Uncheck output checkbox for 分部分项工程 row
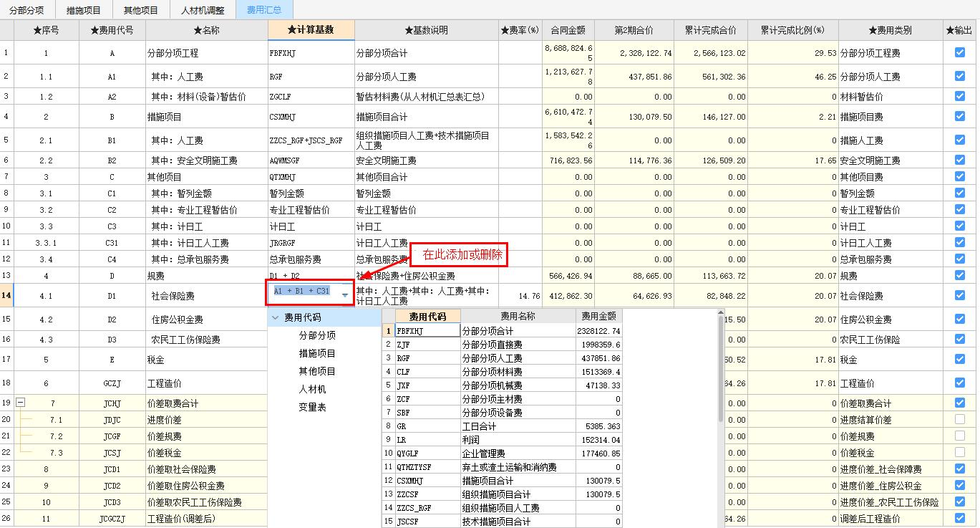Viewport: 980px width, 528px height. [x=959, y=53]
